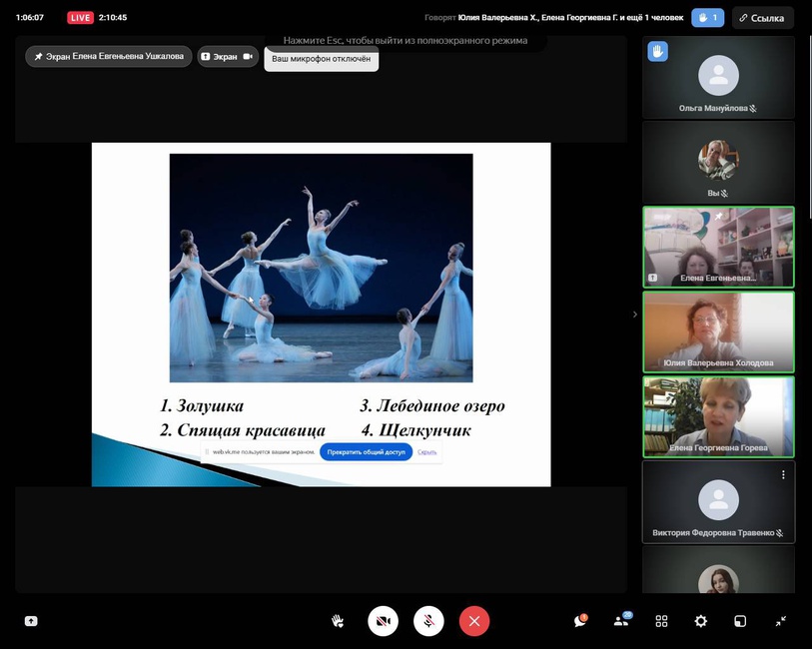The image size is (812, 649).
Task: Click muted mic icon beside Виктория Федоровна Травенко
Action: click(x=780, y=533)
